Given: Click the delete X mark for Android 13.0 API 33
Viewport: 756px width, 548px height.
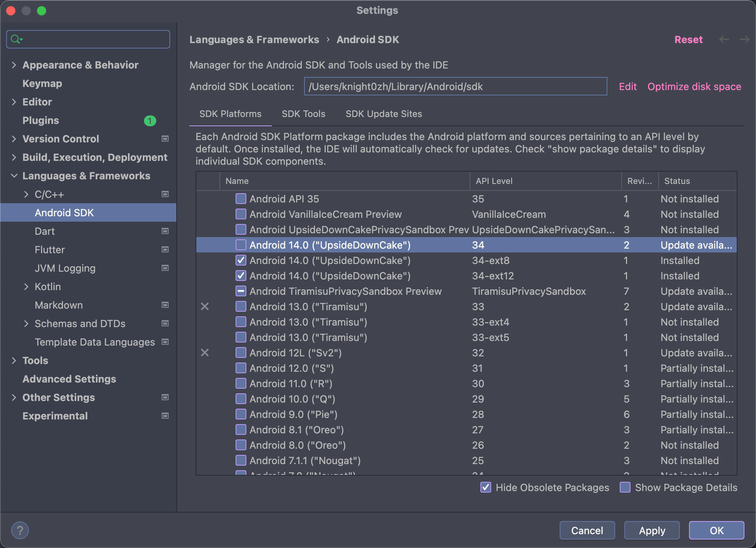Looking at the screenshot, I should coord(205,306).
